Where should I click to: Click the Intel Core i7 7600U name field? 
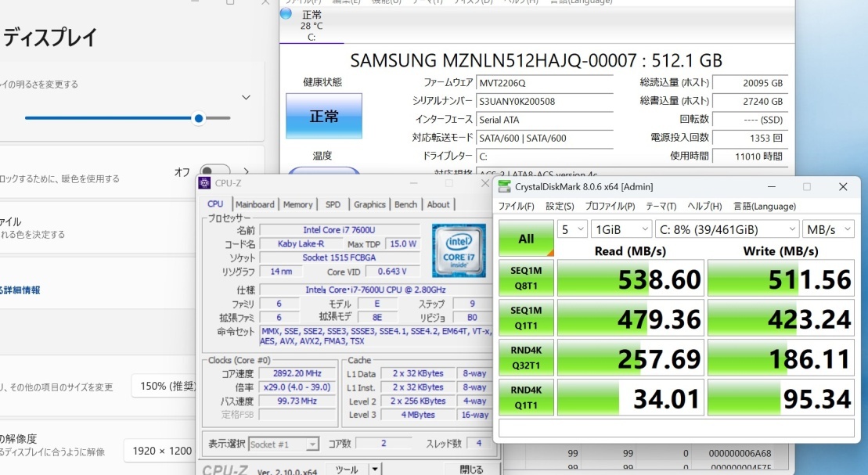339,230
